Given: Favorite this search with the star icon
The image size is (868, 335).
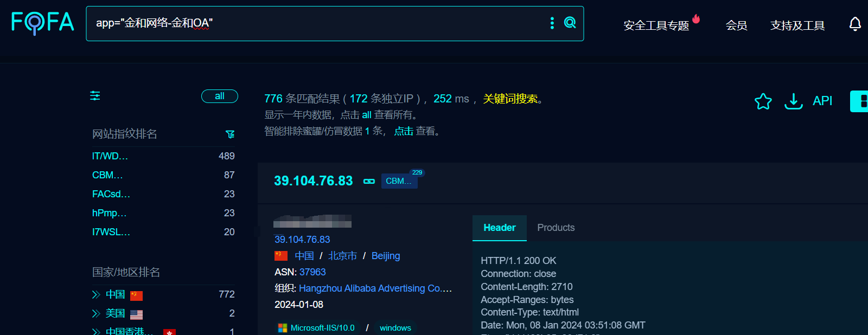Looking at the screenshot, I should click(x=763, y=101).
